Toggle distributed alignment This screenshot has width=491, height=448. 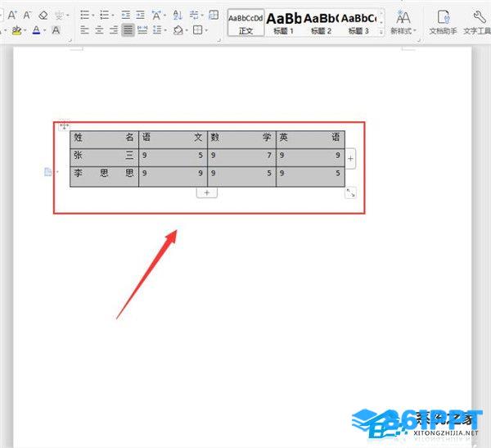click(x=142, y=30)
